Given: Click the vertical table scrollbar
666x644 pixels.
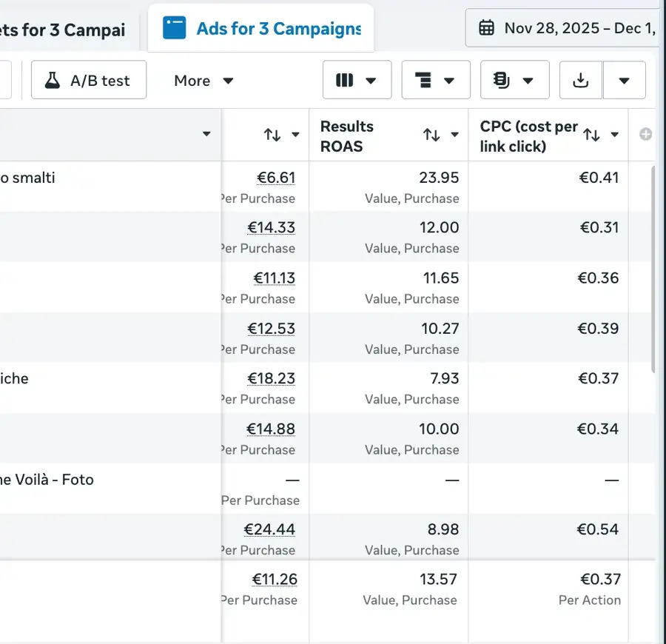Looking at the screenshot, I should tap(653, 269).
